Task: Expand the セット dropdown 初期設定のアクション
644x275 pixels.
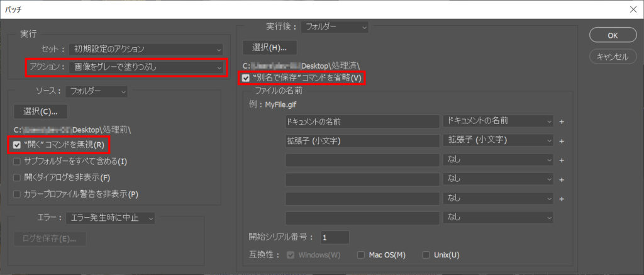Action: pyautogui.click(x=147, y=49)
